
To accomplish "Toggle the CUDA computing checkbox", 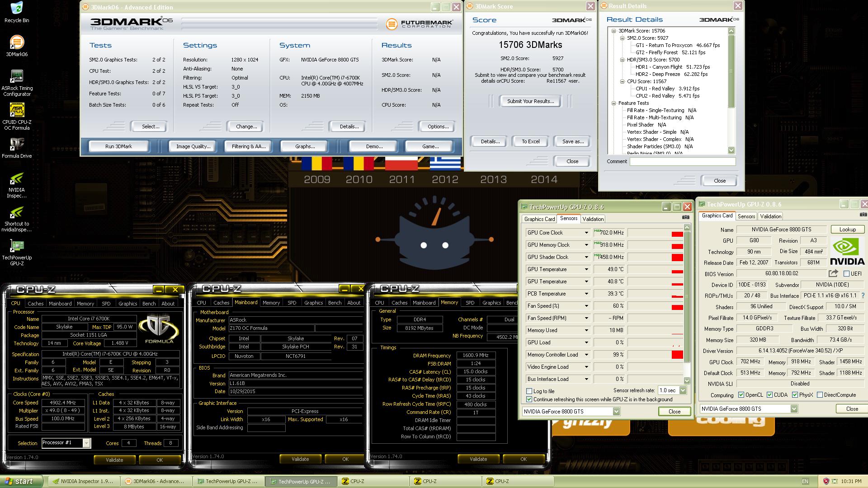I will (x=769, y=395).
